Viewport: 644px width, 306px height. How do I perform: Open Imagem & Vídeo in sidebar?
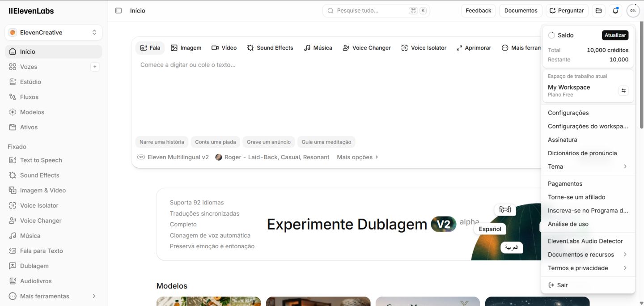point(54,191)
